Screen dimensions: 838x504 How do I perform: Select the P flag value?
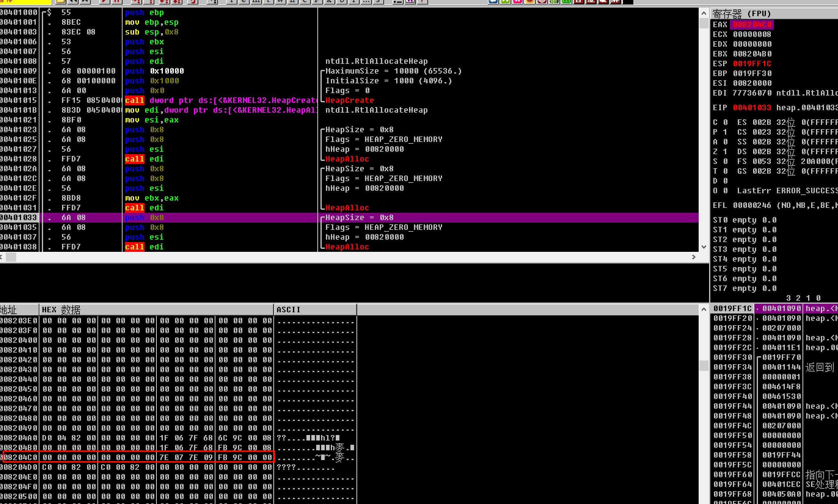click(725, 132)
